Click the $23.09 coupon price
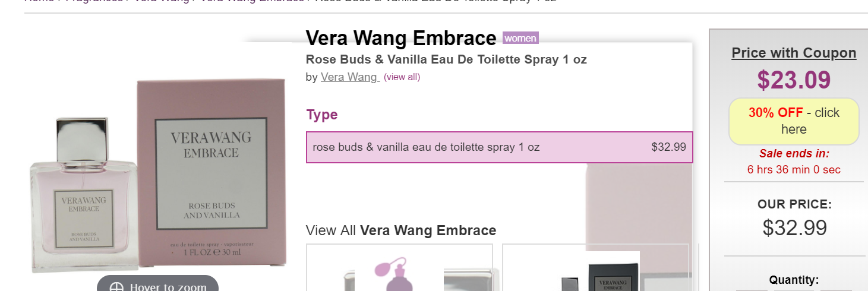This screenshot has height=291, width=868. click(794, 80)
